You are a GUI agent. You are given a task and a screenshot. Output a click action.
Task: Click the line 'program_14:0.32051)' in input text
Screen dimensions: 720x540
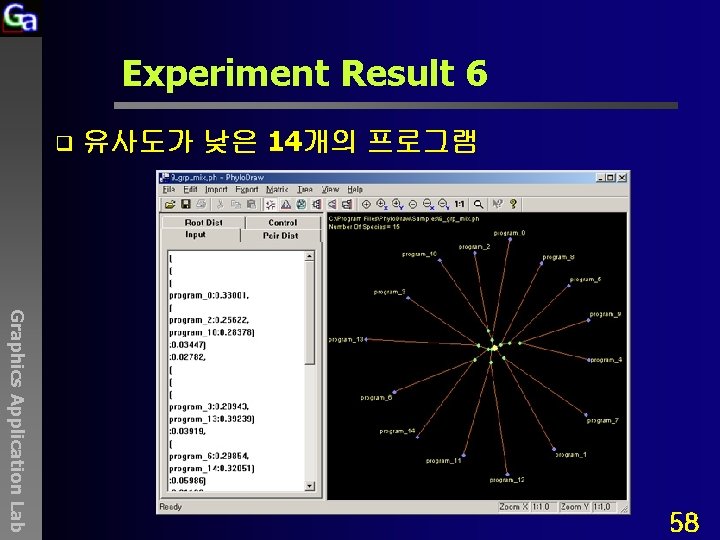click(212, 468)
